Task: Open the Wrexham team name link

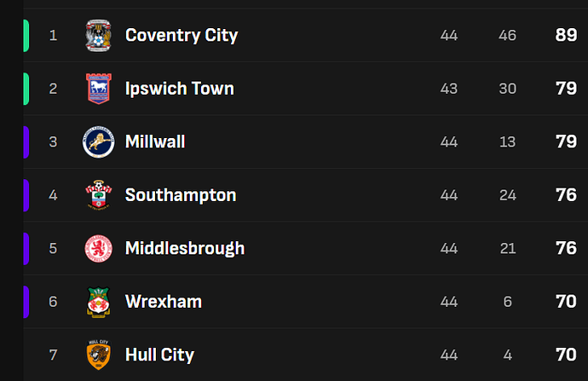Action: pos(164,302)
